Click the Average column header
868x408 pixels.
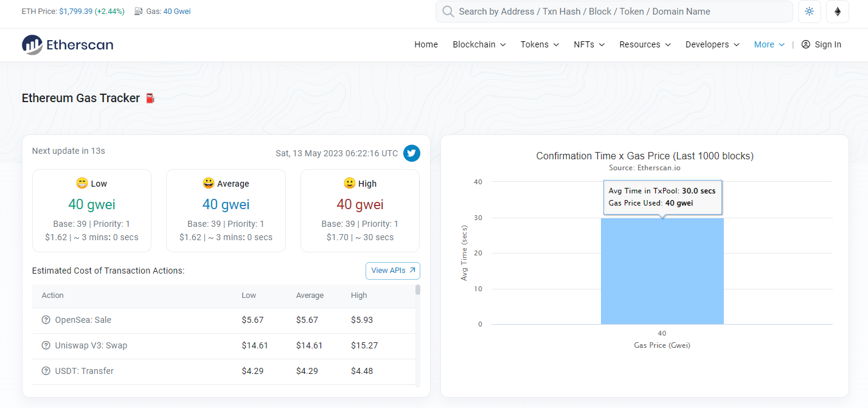point(310,296)
